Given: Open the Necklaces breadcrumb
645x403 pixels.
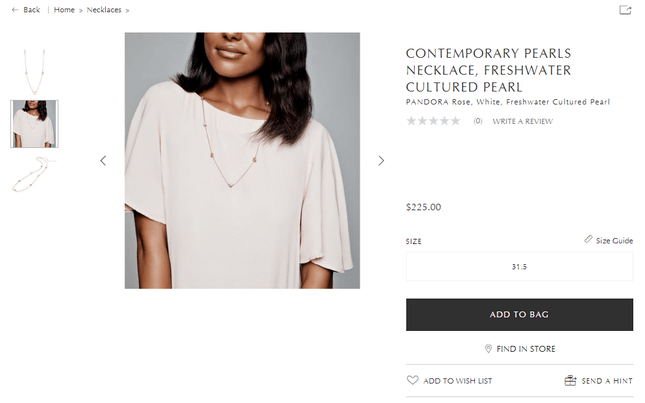Looking at the screenshot, I should point(104,10).
